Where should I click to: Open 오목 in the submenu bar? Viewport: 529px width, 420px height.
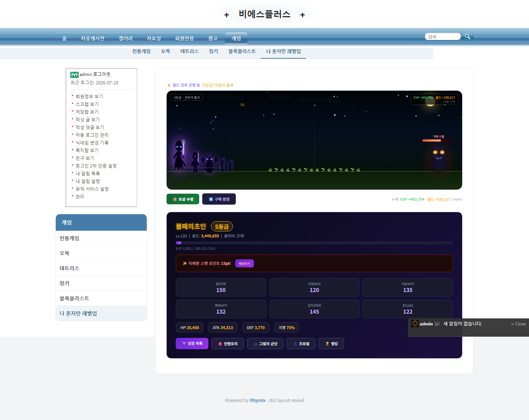click(x=165, y=51)
